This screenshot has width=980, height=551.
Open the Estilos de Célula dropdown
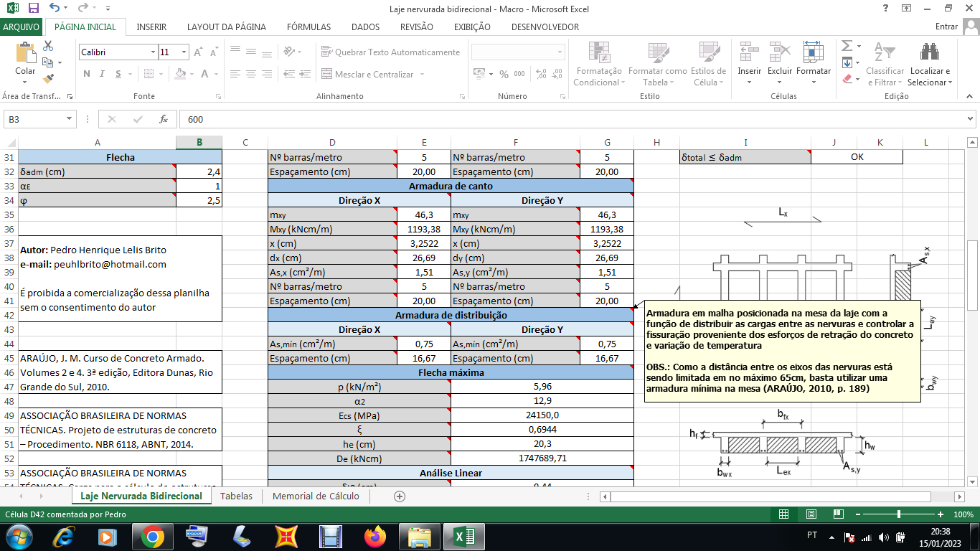pyautogui.click(x=708, y=63)
